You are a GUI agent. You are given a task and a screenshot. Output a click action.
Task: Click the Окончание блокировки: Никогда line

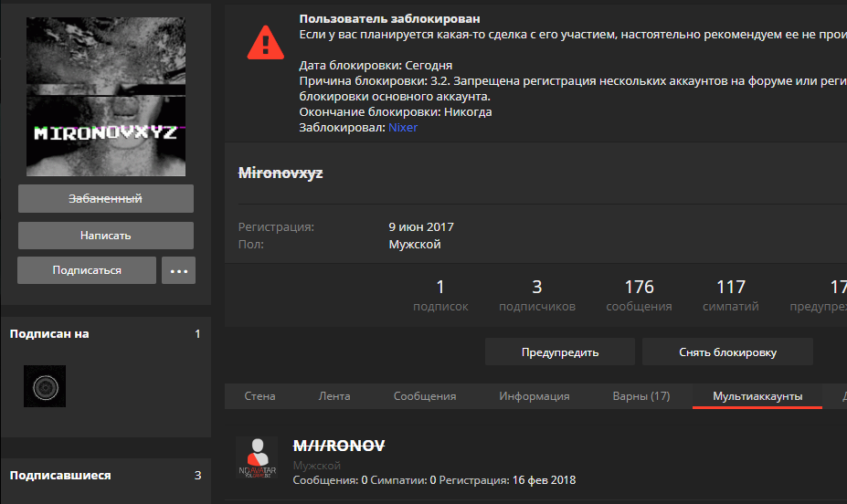(x=396, y=112)
